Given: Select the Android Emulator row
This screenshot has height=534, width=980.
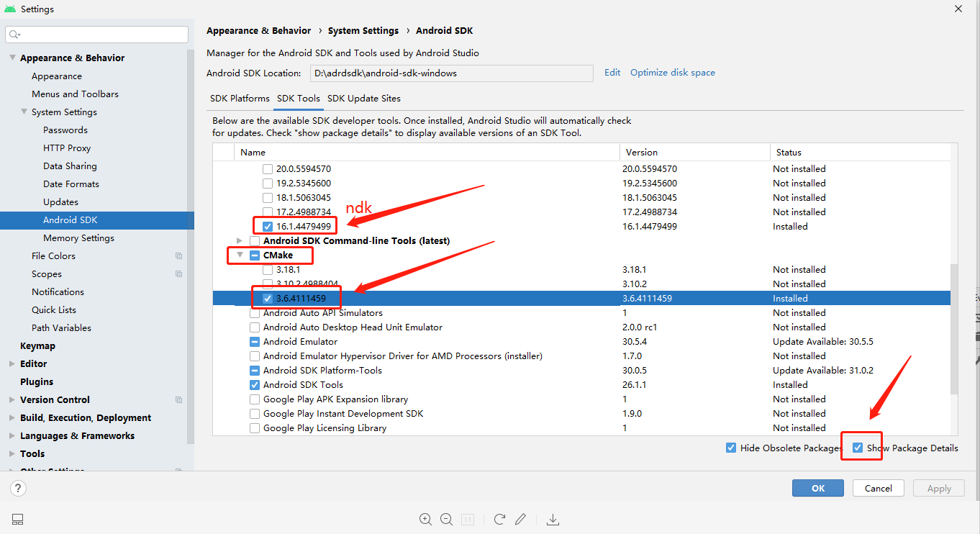Looking at the screenshot, I should (581, 342).
